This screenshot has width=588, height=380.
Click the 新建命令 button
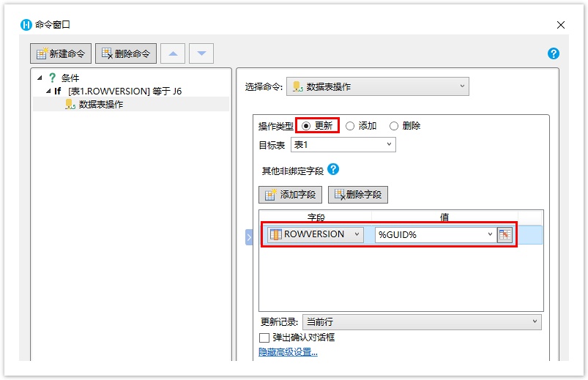[61, 53]
